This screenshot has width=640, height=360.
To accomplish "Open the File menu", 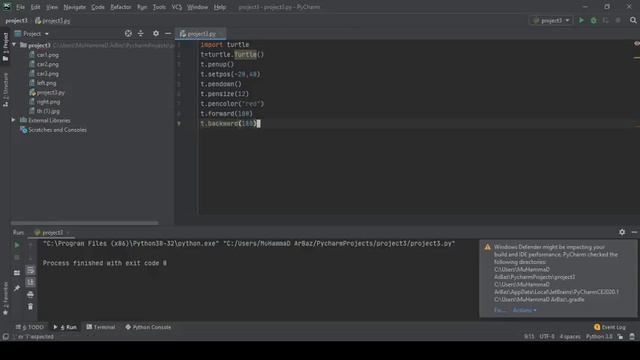I will point(20,7).
